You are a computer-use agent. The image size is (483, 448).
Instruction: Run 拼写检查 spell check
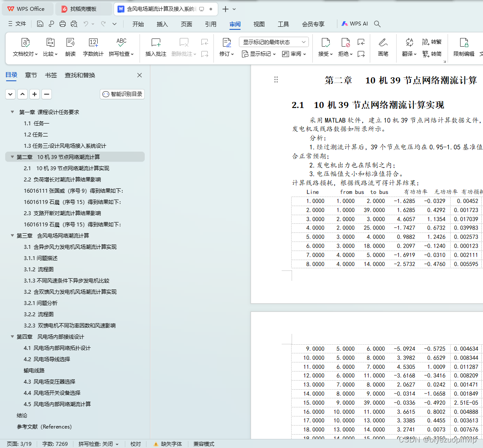(x=121, y=47)
